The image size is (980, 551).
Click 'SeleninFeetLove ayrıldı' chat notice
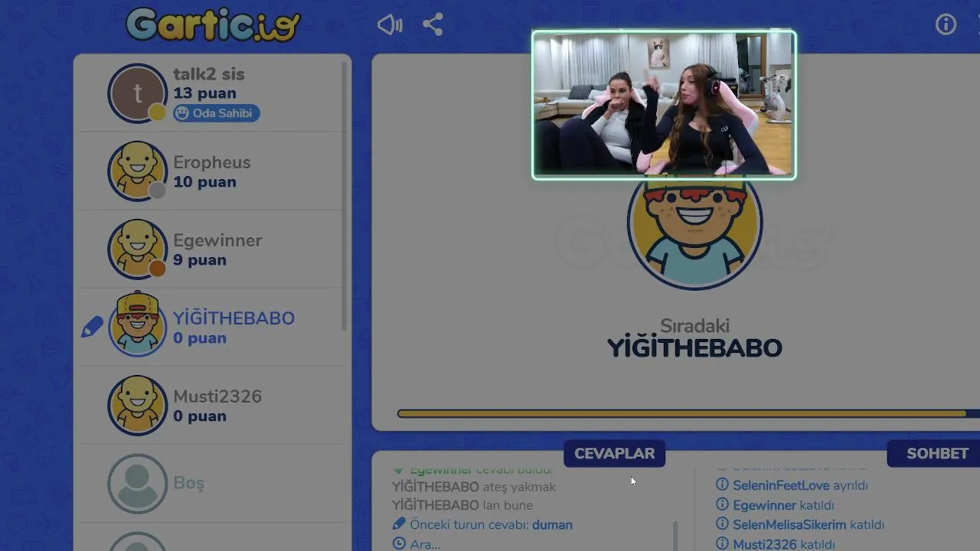tap(800, 485)
